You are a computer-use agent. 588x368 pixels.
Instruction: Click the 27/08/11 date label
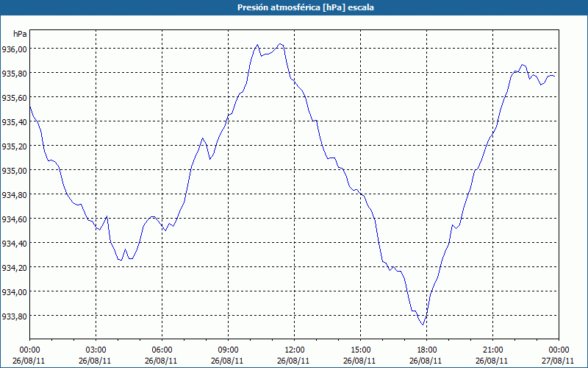[x=558, y=361]
